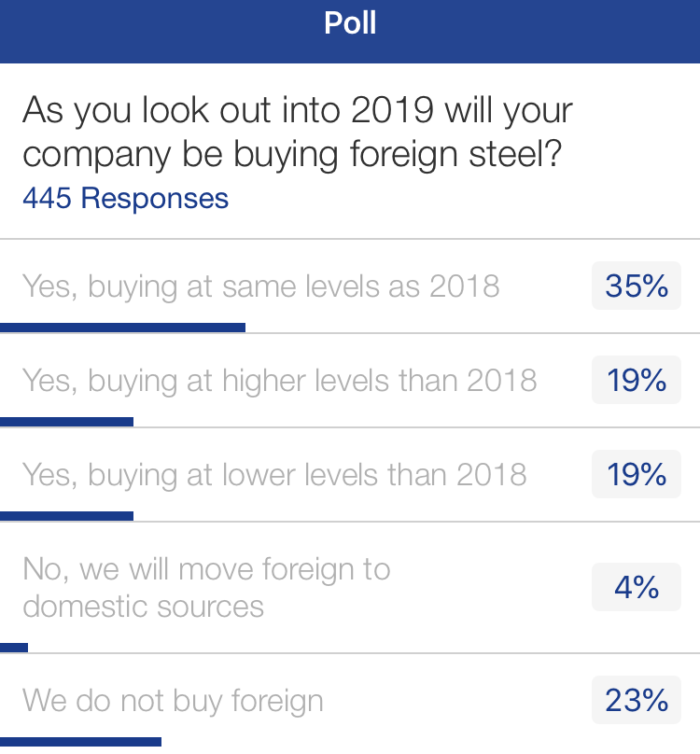Click the blue progress bar for same levels
This screenshot has height=754, width=700.
(122, 328)
